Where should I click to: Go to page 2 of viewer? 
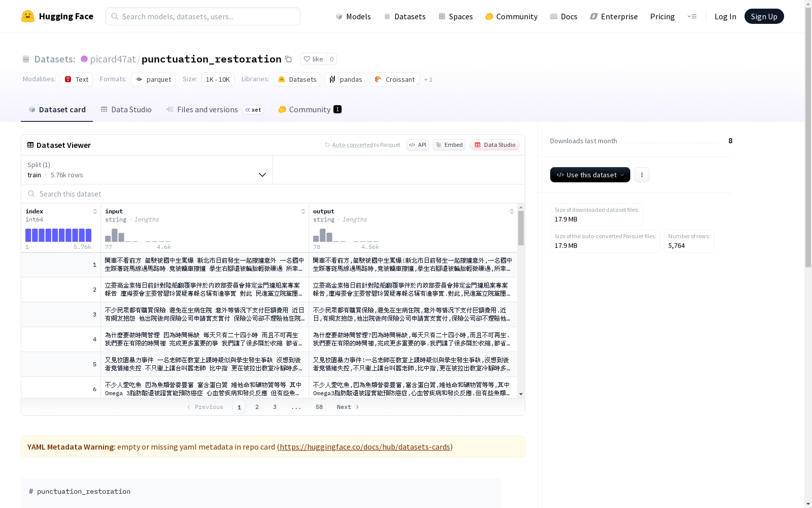coord(257,407)
